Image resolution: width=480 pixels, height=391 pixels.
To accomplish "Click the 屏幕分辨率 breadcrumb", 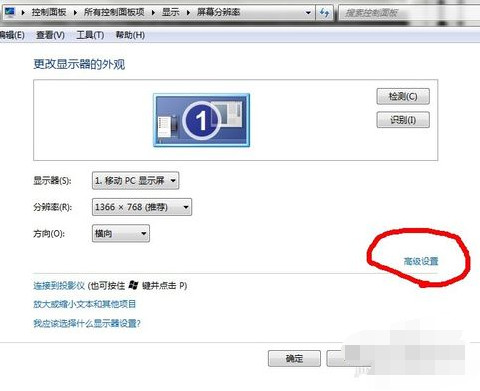I will click(219, 12).
